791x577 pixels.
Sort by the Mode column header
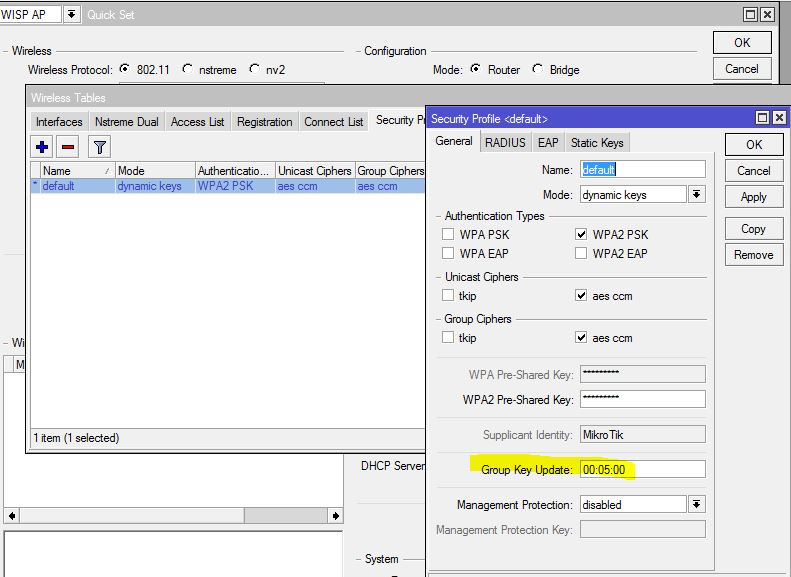pos(155,170)
